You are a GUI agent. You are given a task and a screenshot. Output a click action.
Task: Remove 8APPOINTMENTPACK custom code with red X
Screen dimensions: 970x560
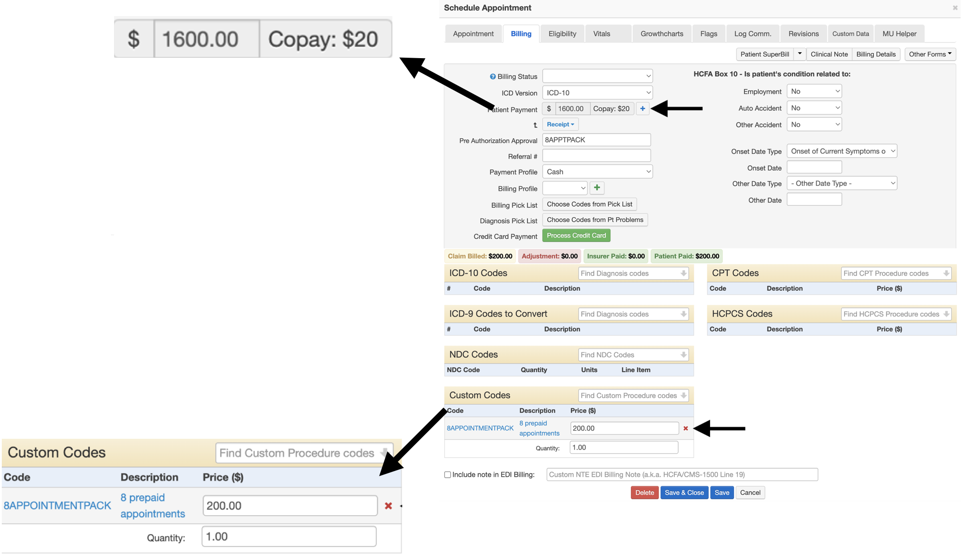point(685,428)
